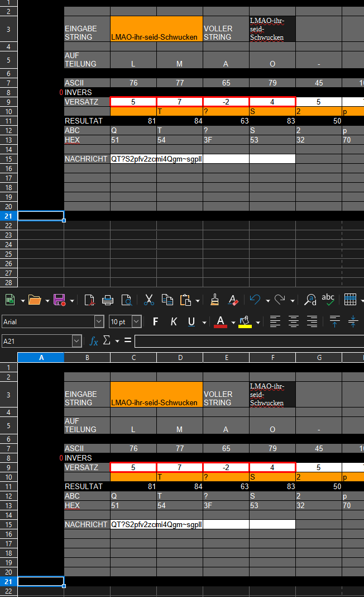364x597 pixels.
Task: Open the underline style dropdown arrow
Action: pos(204,323)
